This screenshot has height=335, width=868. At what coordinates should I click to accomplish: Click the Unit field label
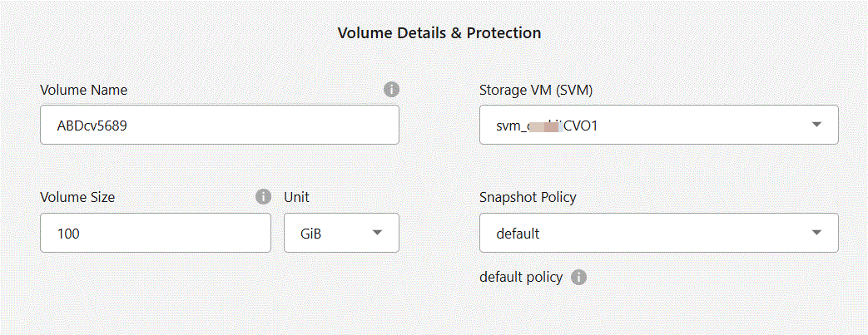coord(297,197)
